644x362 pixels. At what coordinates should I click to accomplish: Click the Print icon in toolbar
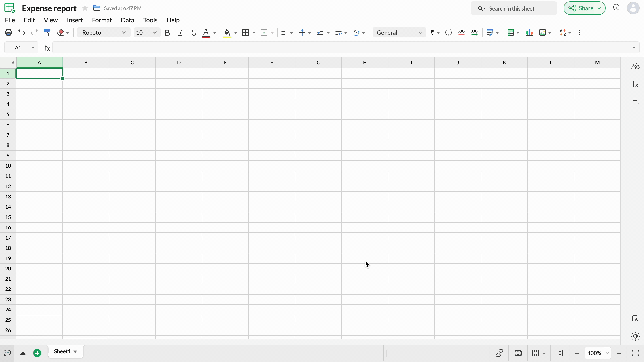point(8,32)
